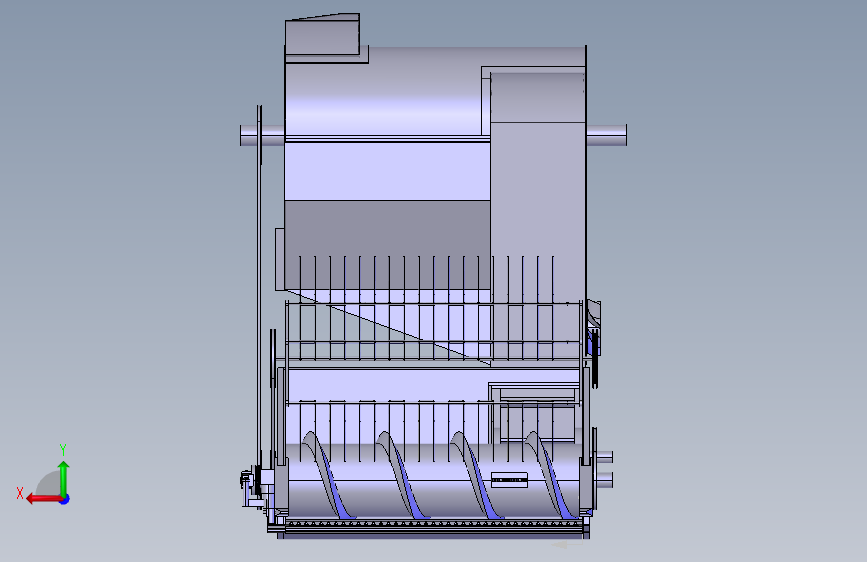Select the right protruding shaft end of the model
This screenshot has height=562, width=867.
[x=607, y=136]
